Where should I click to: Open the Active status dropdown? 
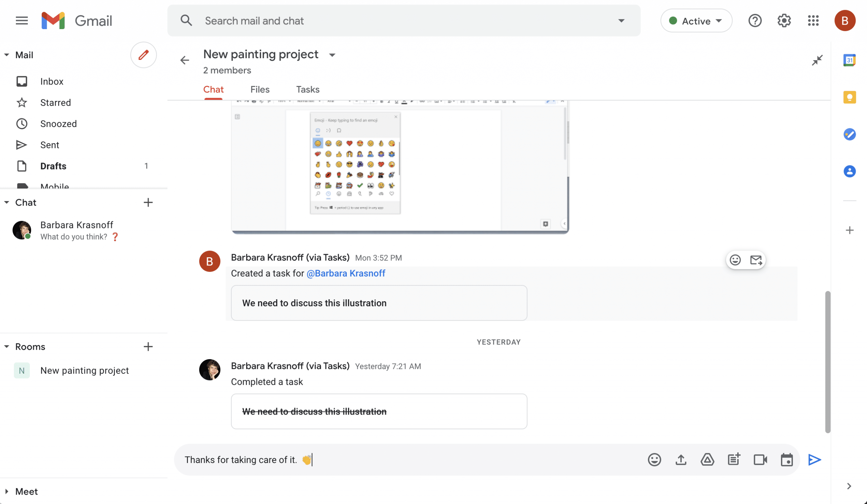point(696,21)
